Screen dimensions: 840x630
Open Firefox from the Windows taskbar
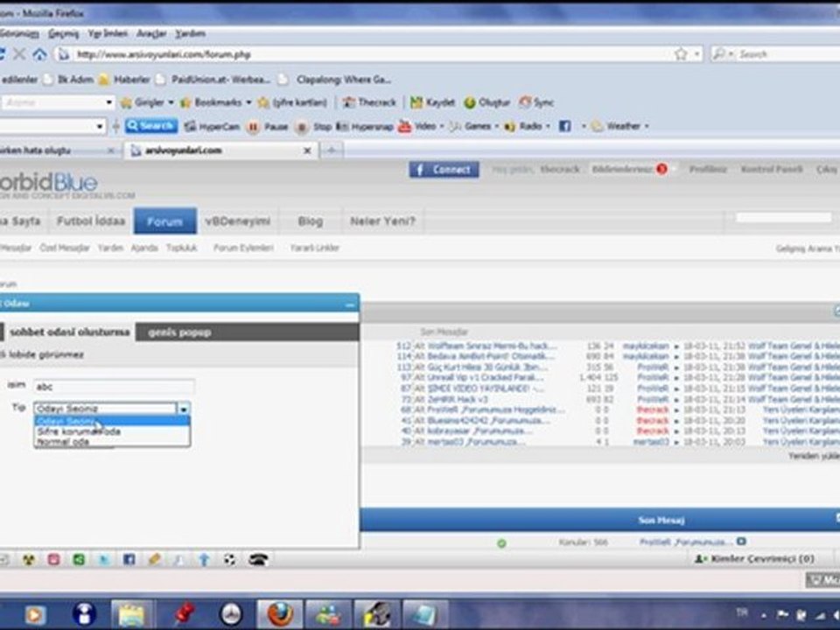281,614
